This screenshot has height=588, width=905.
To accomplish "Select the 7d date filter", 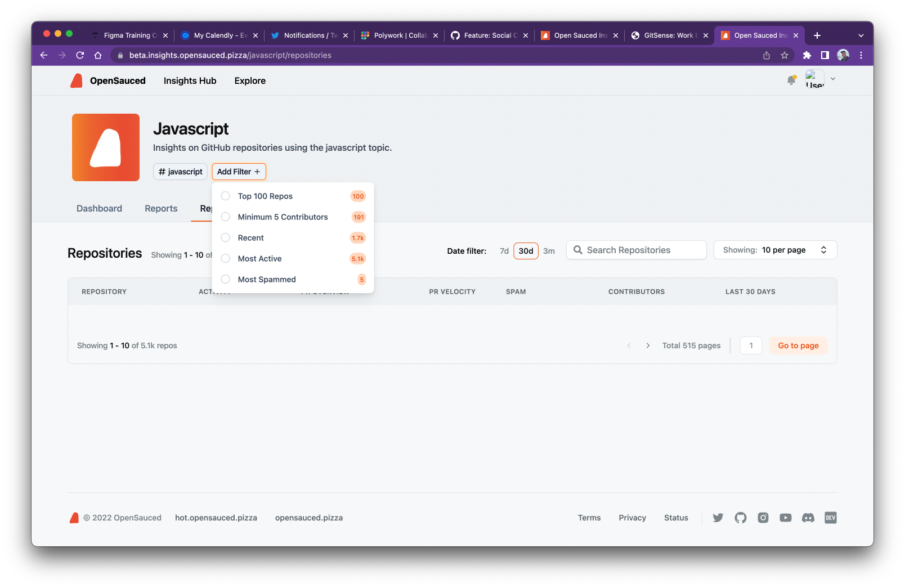I will point(504,251).
